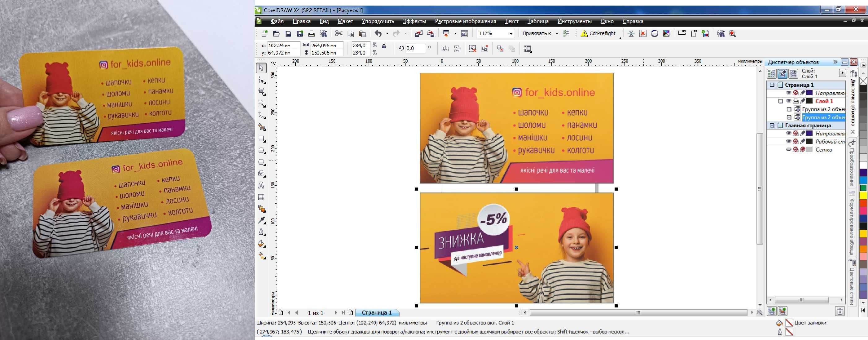868x340 pixels.
Task: Pick the green swatch in the color palette
Action: (863, 188)
